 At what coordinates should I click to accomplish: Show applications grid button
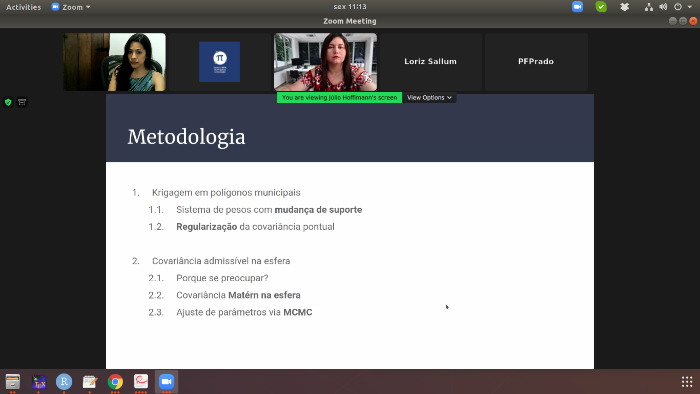tap(687, 382)
